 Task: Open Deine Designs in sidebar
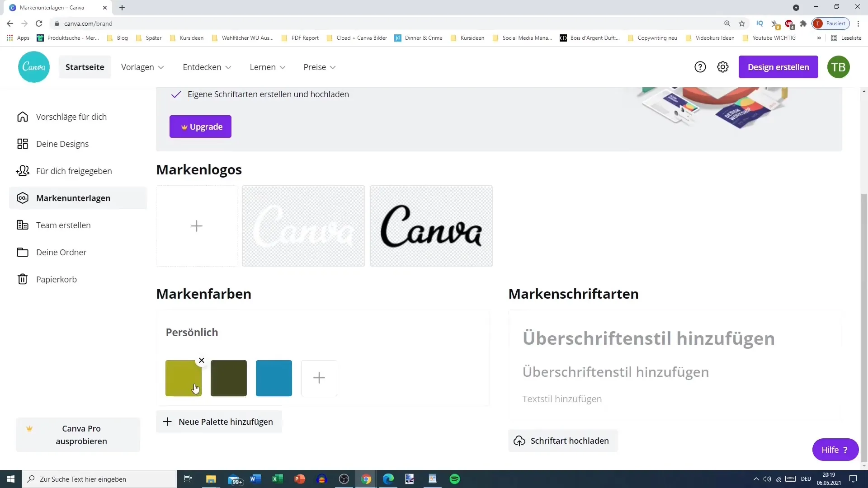click(78, 144)
